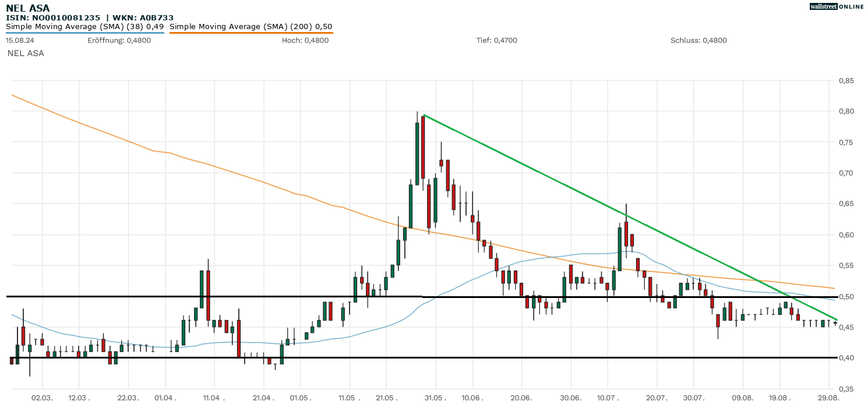Click the orange SMA 200 legend line

pos(250,33)
